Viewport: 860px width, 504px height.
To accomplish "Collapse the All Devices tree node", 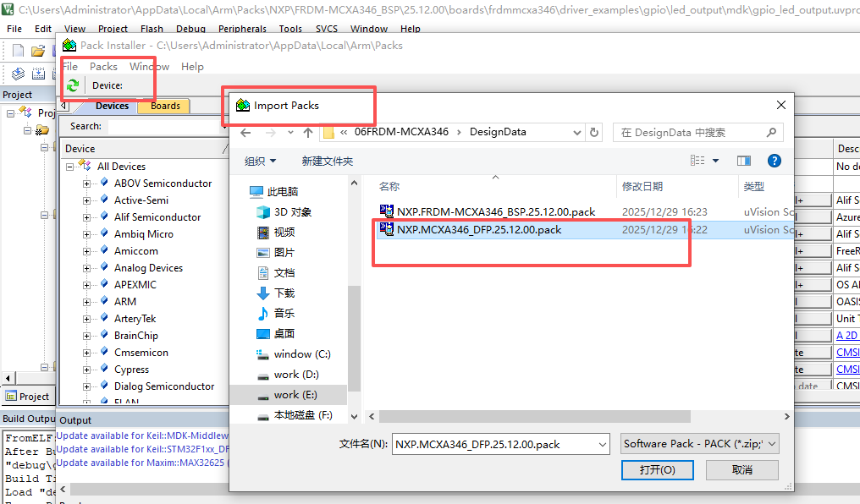I will click(71, 167).
